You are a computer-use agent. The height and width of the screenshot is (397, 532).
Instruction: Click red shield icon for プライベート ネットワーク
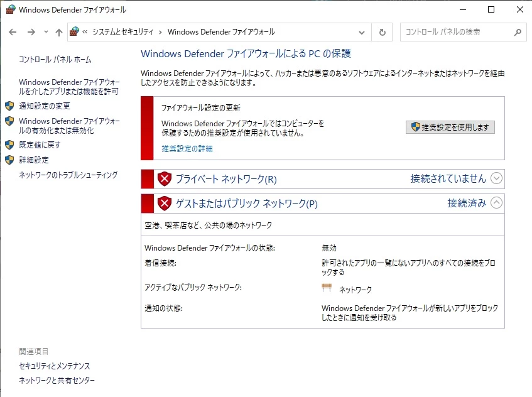[165, 179]
